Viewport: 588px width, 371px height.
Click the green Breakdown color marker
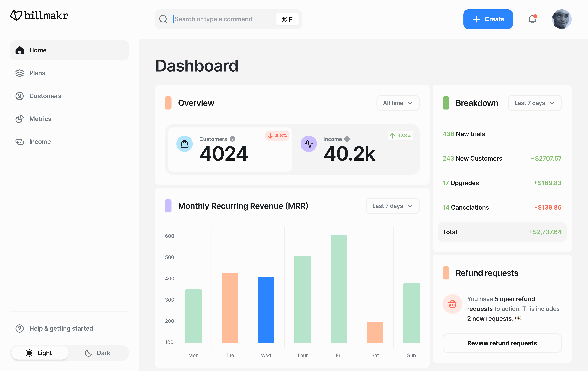[446, 103]
